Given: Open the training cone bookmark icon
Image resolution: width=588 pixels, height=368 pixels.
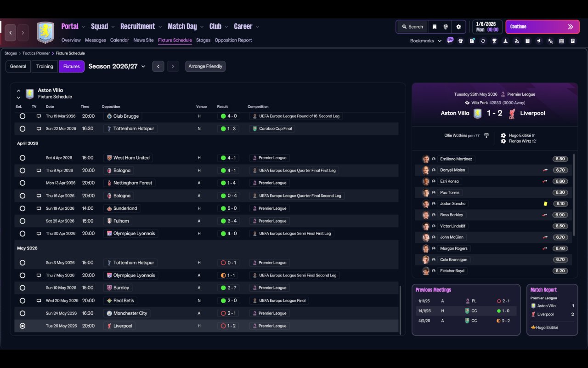Looking at the screenshot, I should pyautogui.click(x=505, y=41).
